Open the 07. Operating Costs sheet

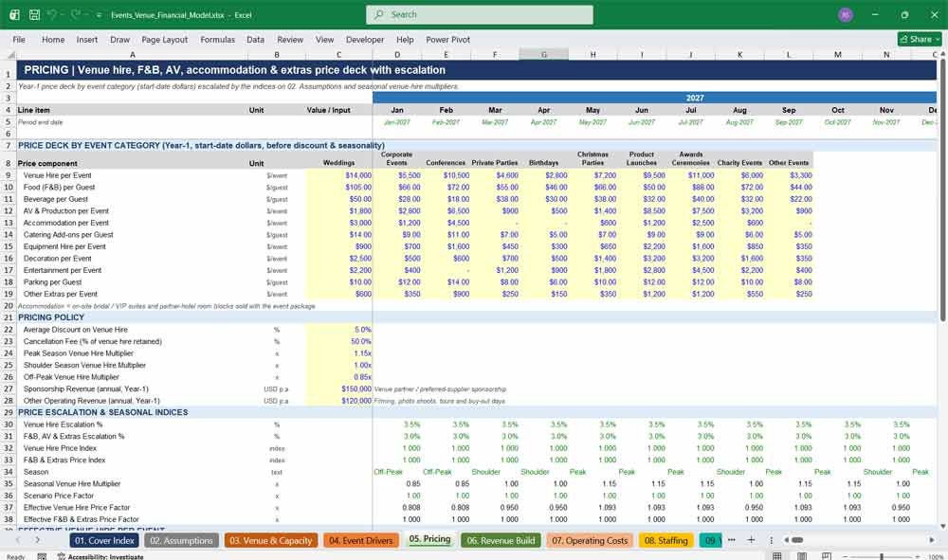[x=590, y=541]
